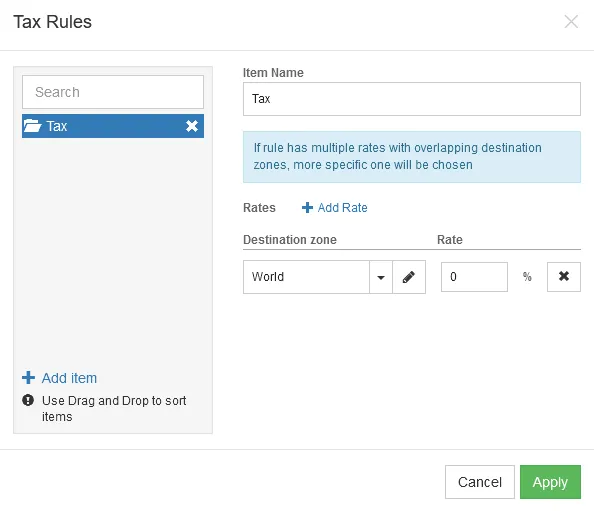The image size is (594, 511).
Task: Open the Destination zone dropdown arrow
Action: pyautogui.click(x=381, y=277)
